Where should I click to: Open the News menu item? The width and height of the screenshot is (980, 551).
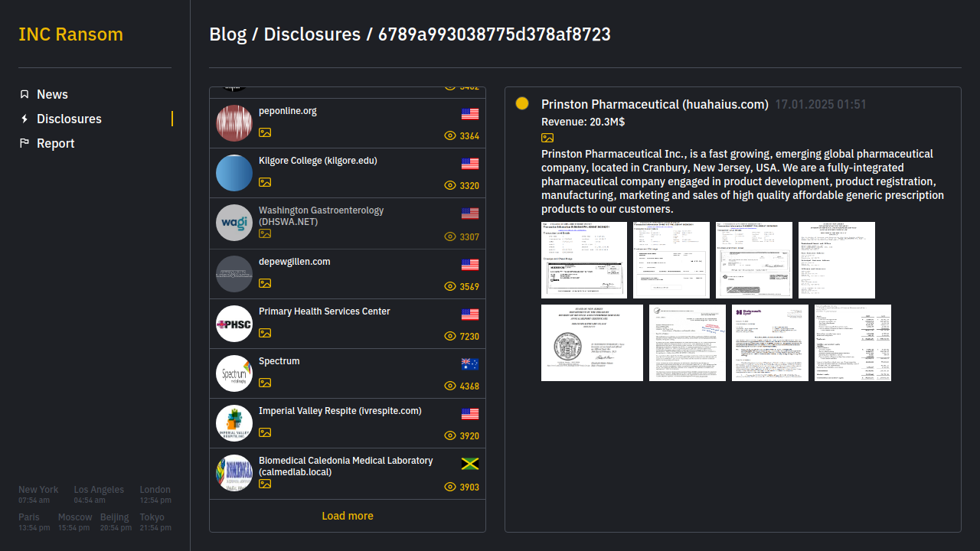pyautogui.click(x=52, y=94)
